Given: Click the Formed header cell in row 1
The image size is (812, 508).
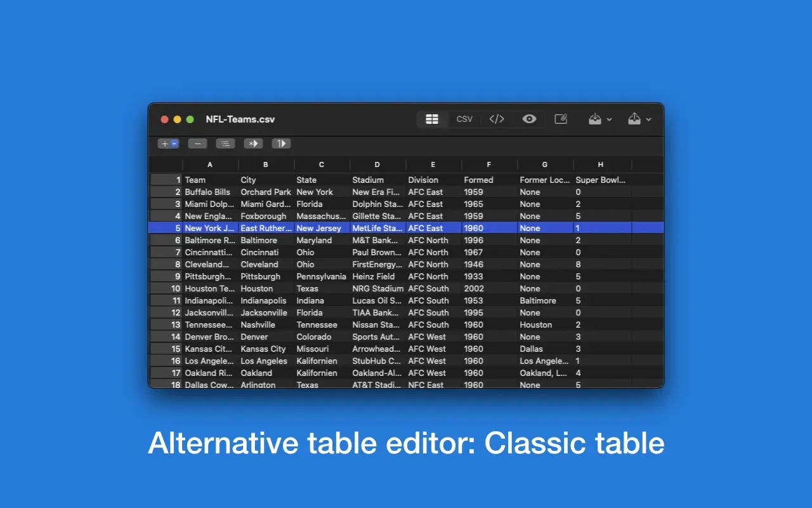Looking at the screenshot, I should coord(478,180).
